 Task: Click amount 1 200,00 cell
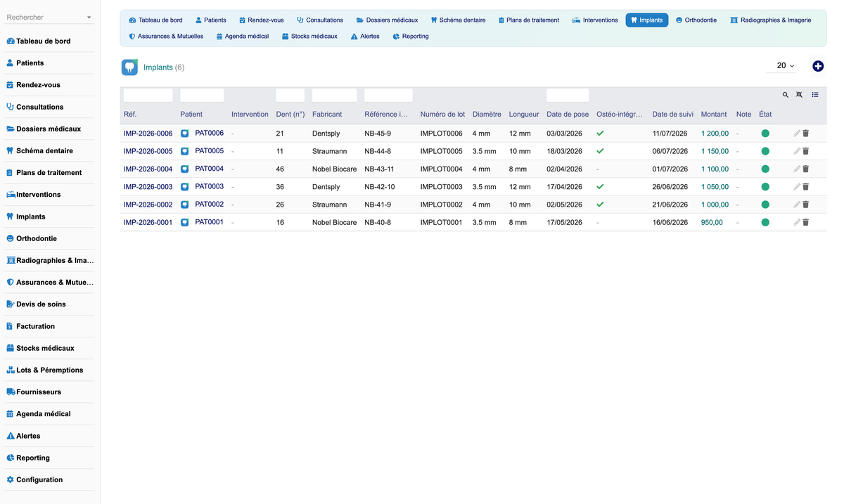[x=715, y=134]
